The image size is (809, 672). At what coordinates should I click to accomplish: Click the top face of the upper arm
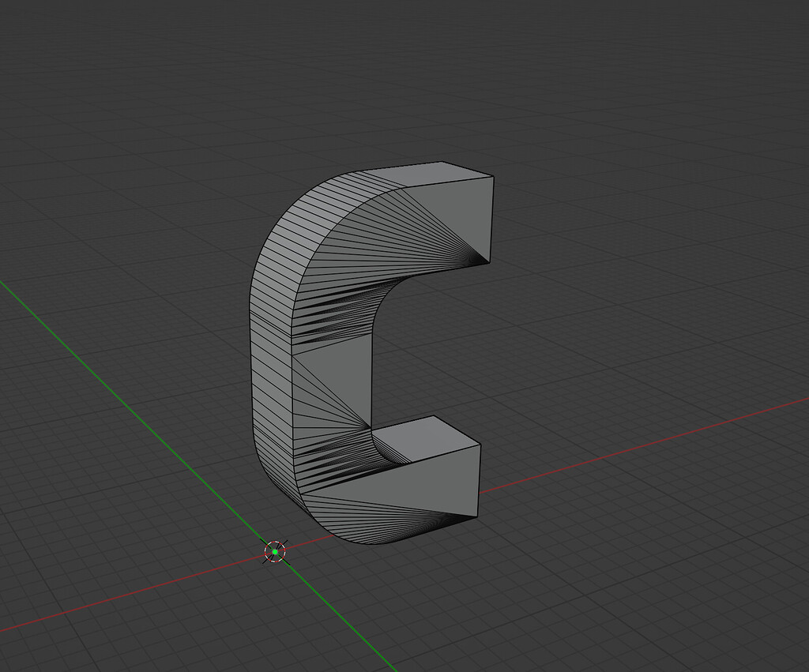(426, 175)
